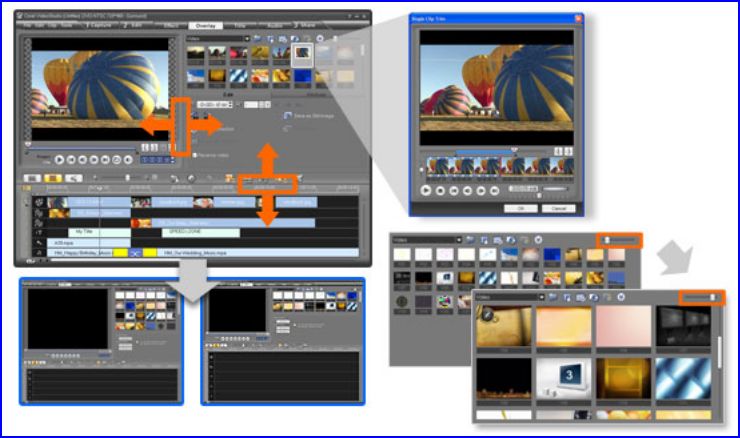Click mark-in button in Single Clip Trim dialog
This screenshot has height=438, width=740.
[x=558, y=151]
